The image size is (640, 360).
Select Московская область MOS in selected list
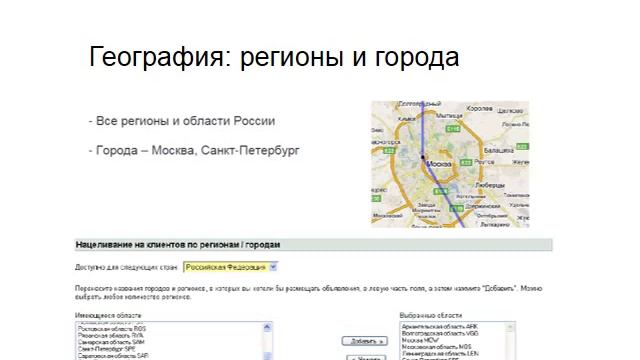coord(436,347)
